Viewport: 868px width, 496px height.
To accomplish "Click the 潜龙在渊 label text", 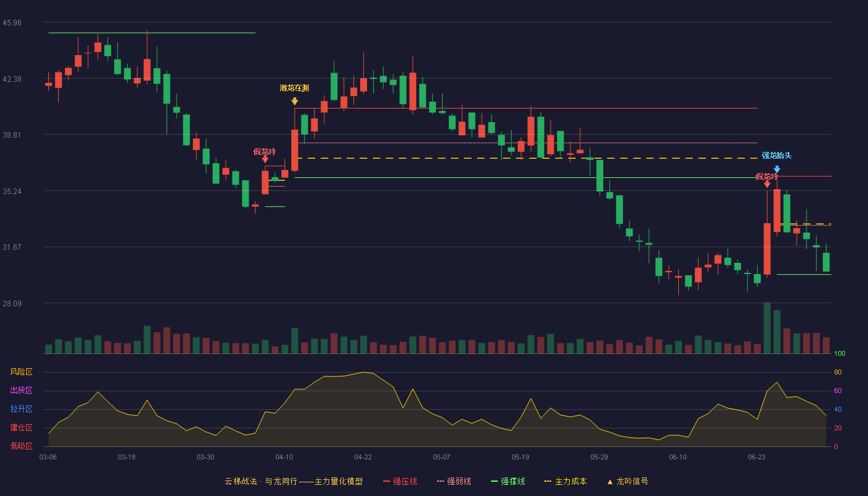I will tap(294, 88).
